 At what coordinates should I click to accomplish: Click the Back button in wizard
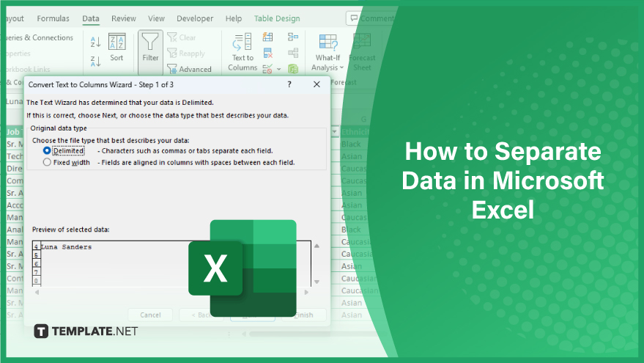pyautogui.click(x=201, y=315)
